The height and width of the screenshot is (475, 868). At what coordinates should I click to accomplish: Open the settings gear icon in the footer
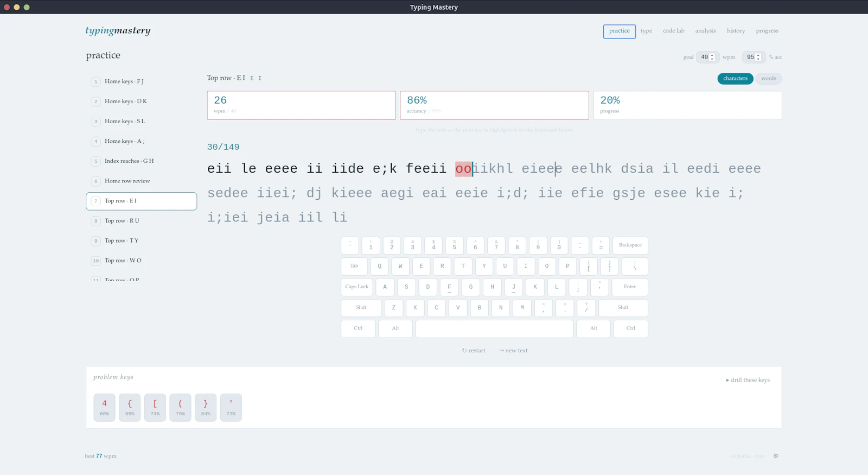pos(776,456)
